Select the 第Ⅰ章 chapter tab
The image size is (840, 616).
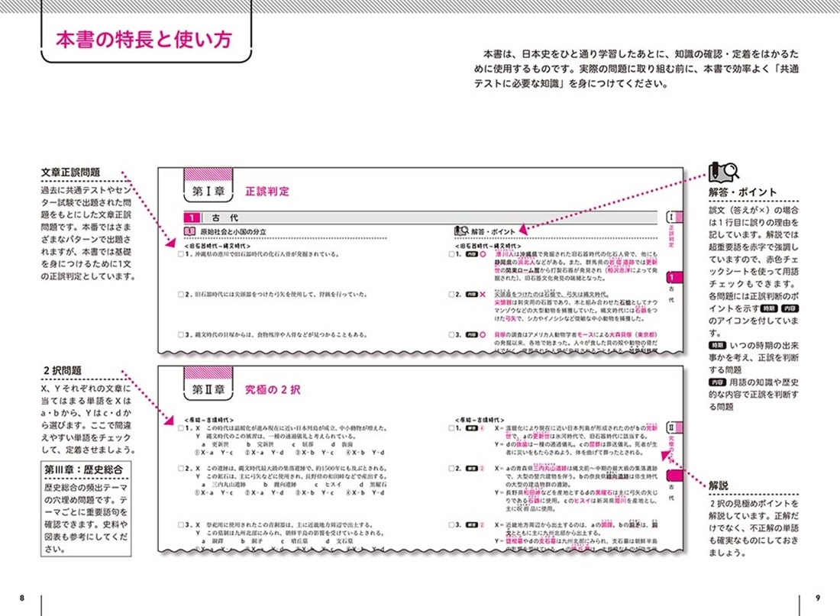pyautogui.click(x=208, y=185)
